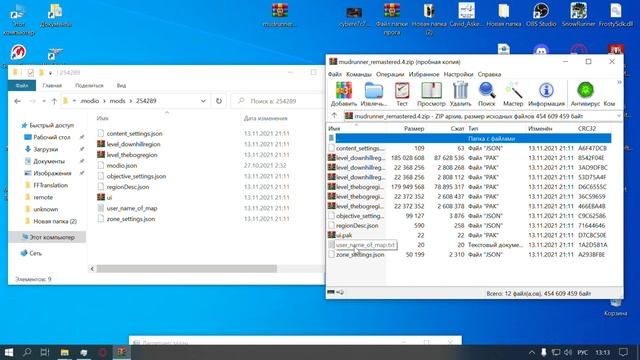The height and width of the screenshot is (360, 640).
Task: Select zone_settings.json row in WinRAR
Action: (x=469, y=254)
